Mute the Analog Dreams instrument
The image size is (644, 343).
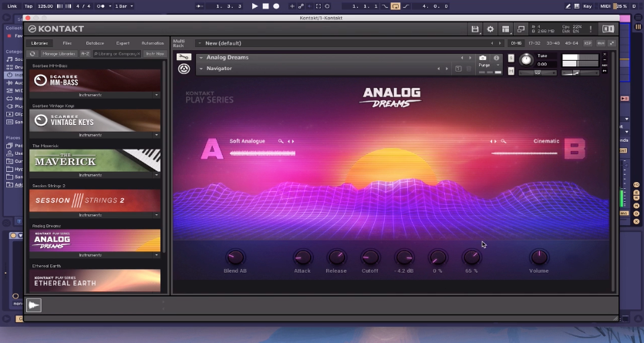pos(511,71)
